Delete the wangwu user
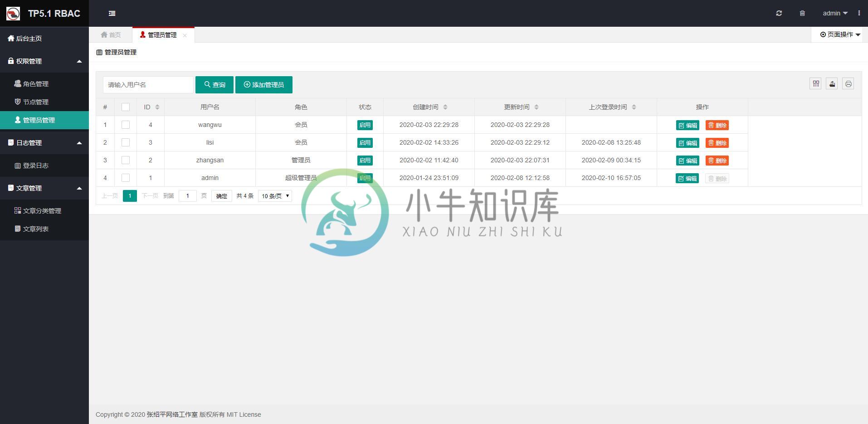The width and height of the screenshot is (868, 424). click(x=717, y=125)
